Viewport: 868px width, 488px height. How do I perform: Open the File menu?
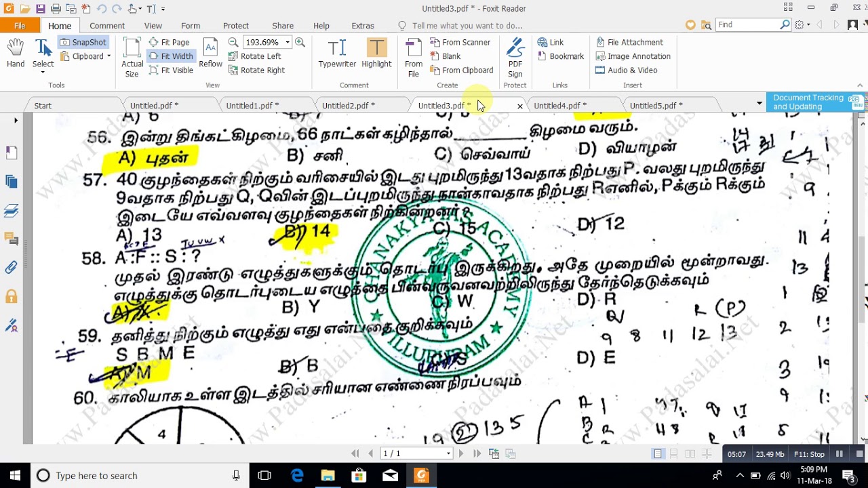[x=20, y=26]
